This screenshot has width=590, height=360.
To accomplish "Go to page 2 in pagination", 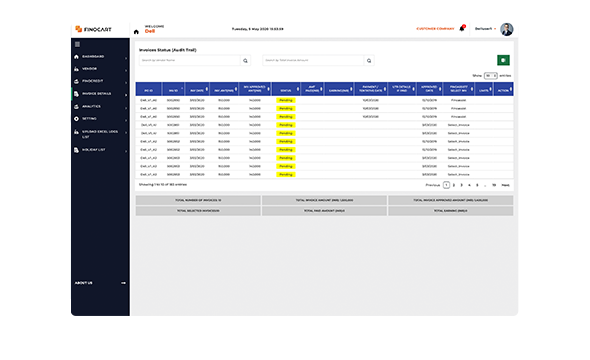I will [454, 185].
